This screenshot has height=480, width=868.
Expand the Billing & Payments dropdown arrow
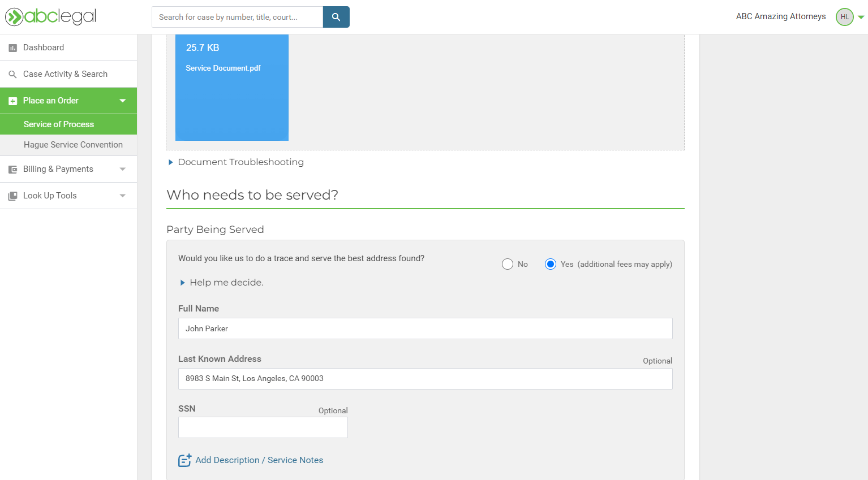pos(123,169)
